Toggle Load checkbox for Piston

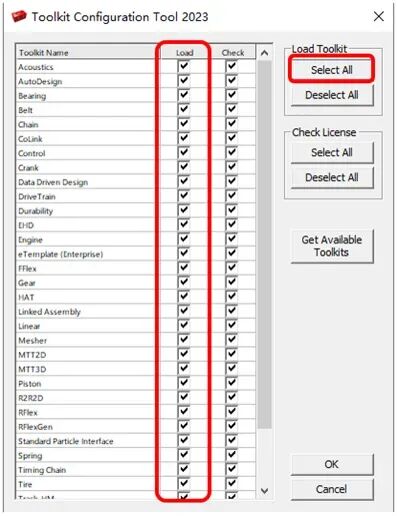(x=184, y=383)
